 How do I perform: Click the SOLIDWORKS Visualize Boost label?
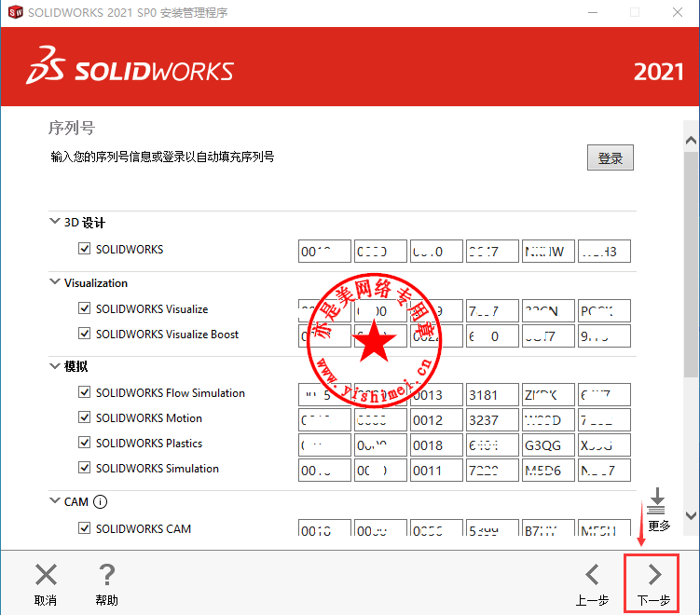tap(168, 335)
